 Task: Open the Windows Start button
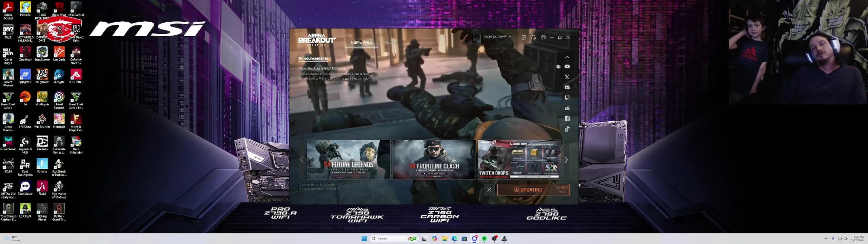(x=364, y=239)
